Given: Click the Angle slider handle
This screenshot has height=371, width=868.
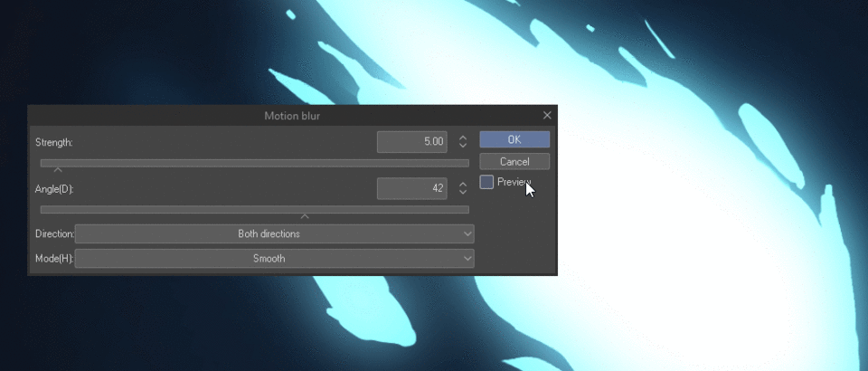Looking at the screenshot, I should click(305, 216).
